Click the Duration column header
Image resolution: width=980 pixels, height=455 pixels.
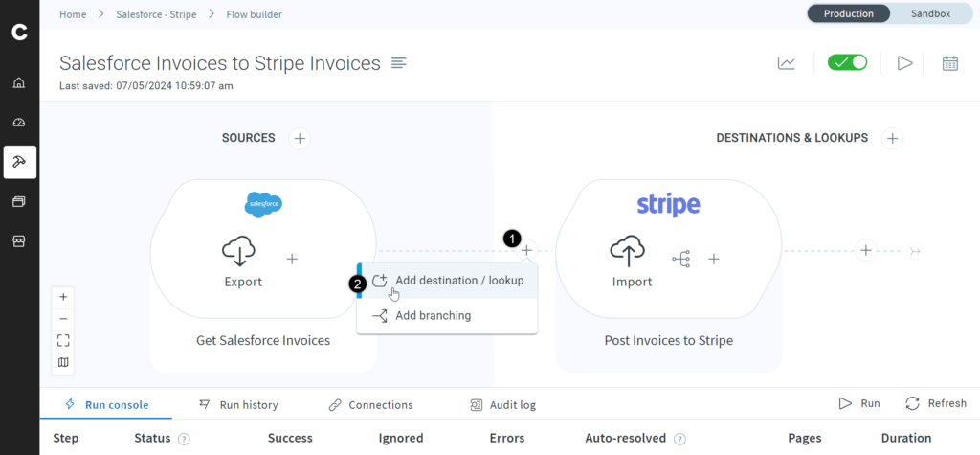(906, 438)
